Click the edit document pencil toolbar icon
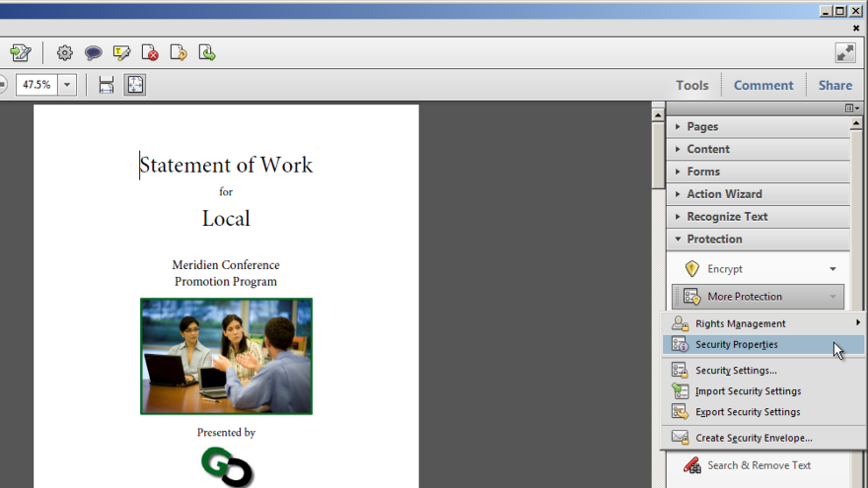This screenshot has width=868, height=488. (x=21, y=53)
